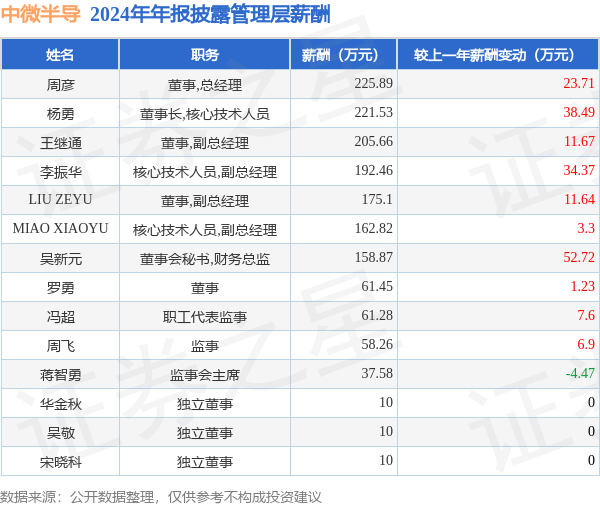600x506 pixels.
Task: Click the change value 3.3
Action: (586, 229)
